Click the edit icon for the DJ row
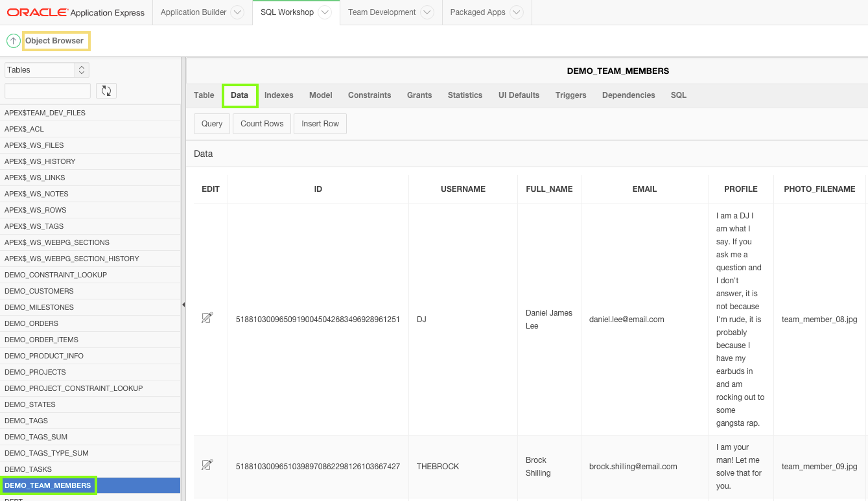The width and height of the screenshot is (868, 501). tap(207, 318)
